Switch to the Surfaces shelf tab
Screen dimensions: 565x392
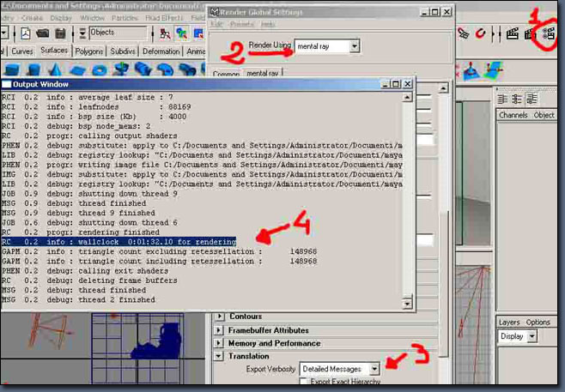click(x=54, y=51)
